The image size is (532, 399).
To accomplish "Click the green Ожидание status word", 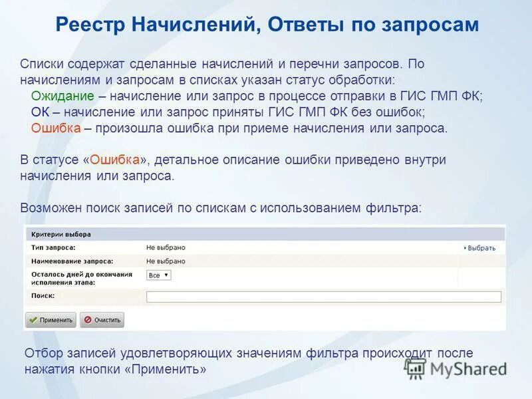I will coord(63,96).
